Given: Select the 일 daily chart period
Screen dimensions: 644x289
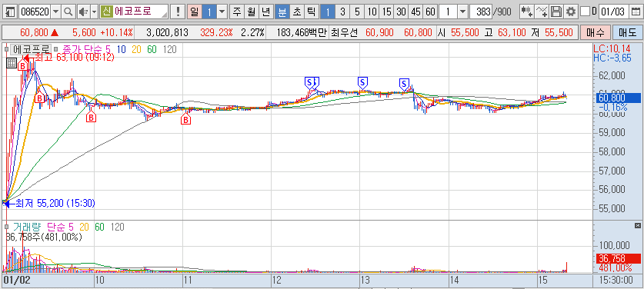Looking at the screenshot, I should pyautogui.click(x=194, y=12).
